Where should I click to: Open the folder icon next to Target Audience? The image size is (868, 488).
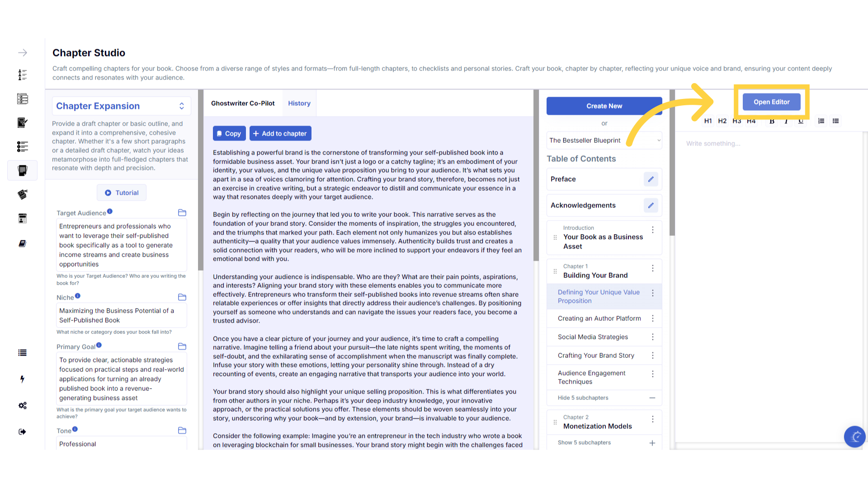click(182, 212)
